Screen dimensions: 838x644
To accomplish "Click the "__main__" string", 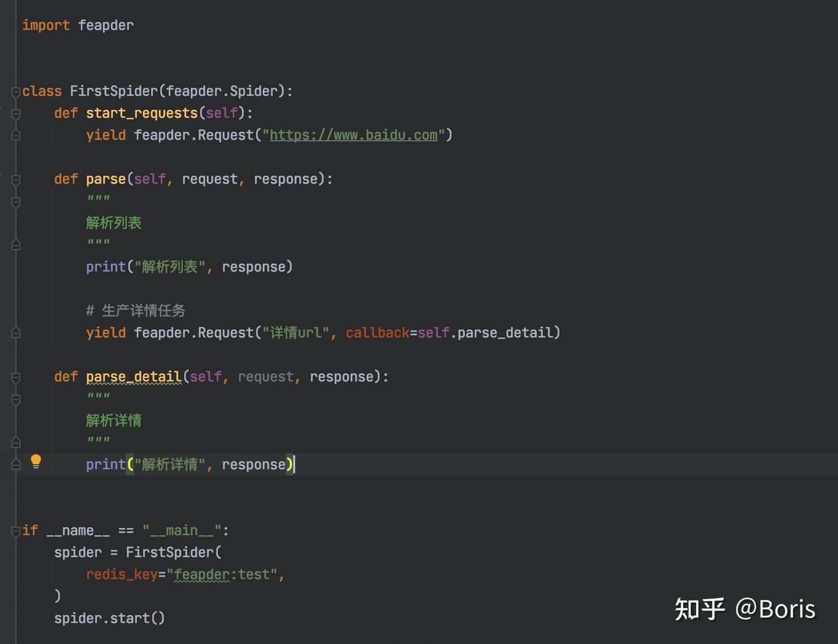I will 182,531.
